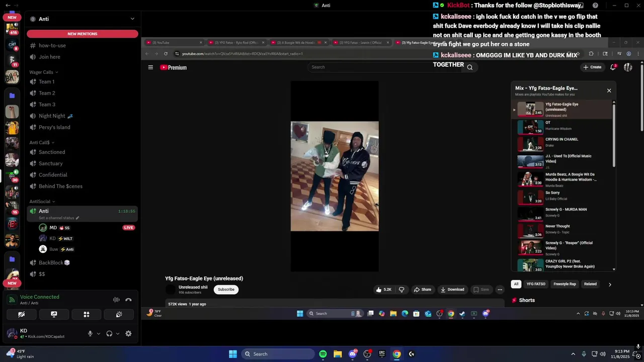Click the Share button under the video
This screenshot has width=644, height=362.
[423, 290]
